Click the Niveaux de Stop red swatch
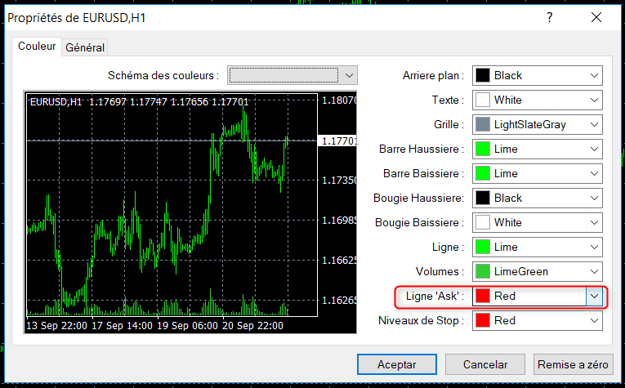Image resolution: width=625 pixels, height=388 pixels. coord(482,321)
